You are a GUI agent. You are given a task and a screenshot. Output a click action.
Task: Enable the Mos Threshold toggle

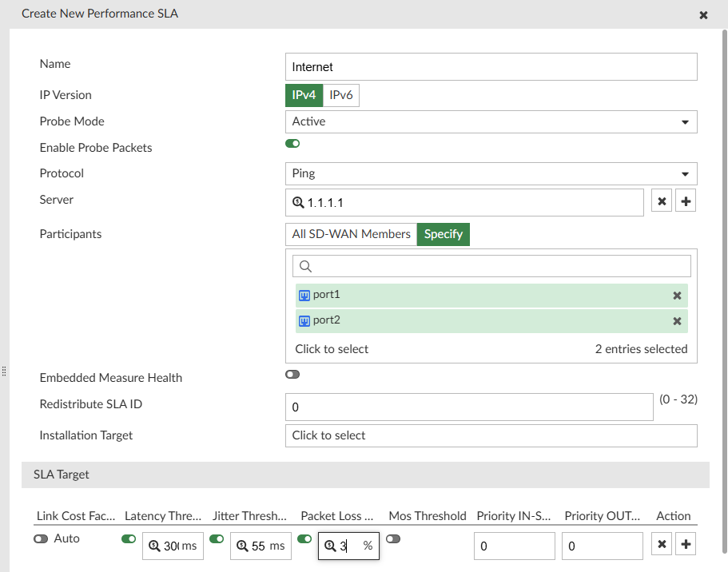coord(392,539)
